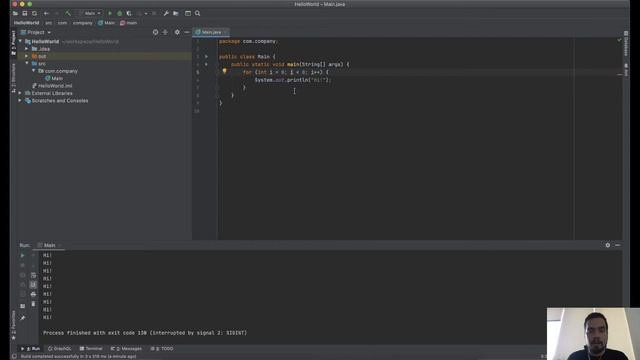Click the Open folder toolbar icon
The image size is (640, 360).
click(15, 13)
